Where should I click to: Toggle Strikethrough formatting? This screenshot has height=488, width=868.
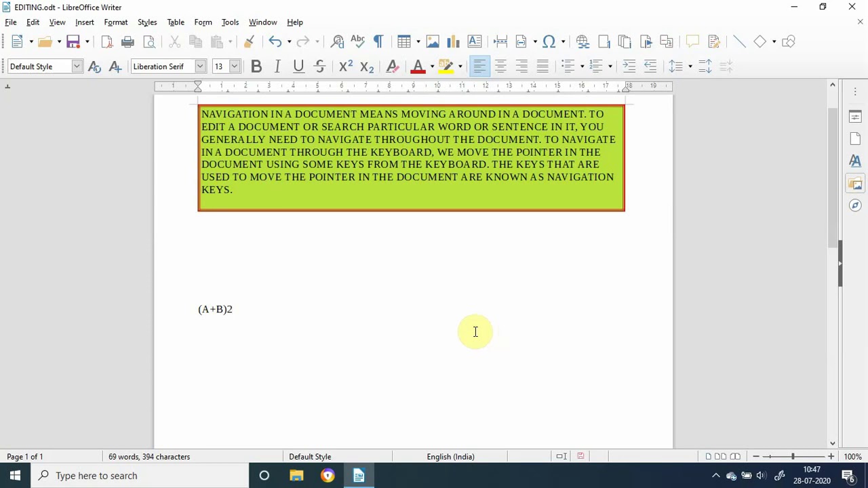[x=319, y=66]
